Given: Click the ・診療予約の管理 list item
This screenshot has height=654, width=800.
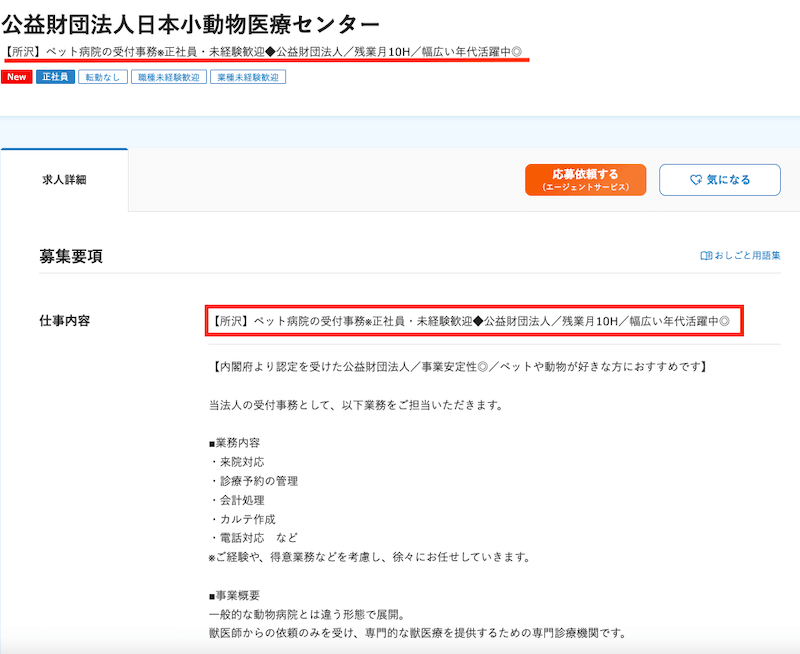Looking at the screenshot, I should tap(254, 481).
